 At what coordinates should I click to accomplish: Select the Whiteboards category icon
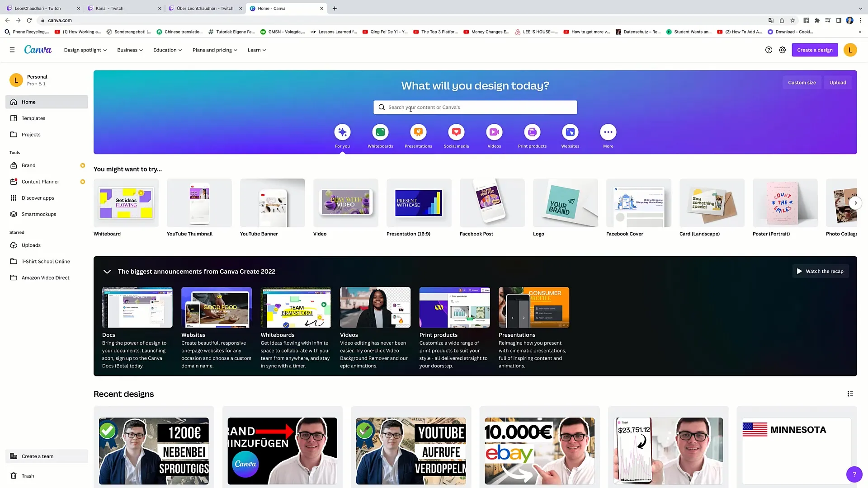click(x=380, y=132)
